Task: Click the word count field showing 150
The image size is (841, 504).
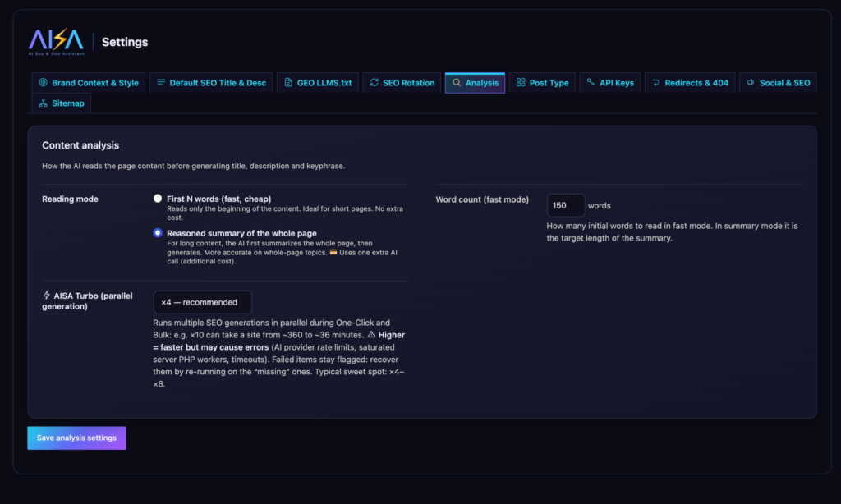Action: point(565,205)
